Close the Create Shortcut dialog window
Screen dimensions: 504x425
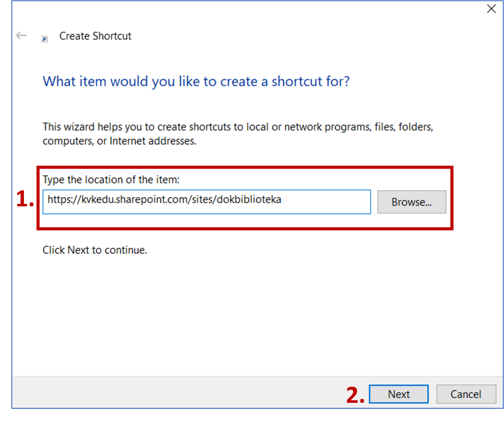coord(491,9)
